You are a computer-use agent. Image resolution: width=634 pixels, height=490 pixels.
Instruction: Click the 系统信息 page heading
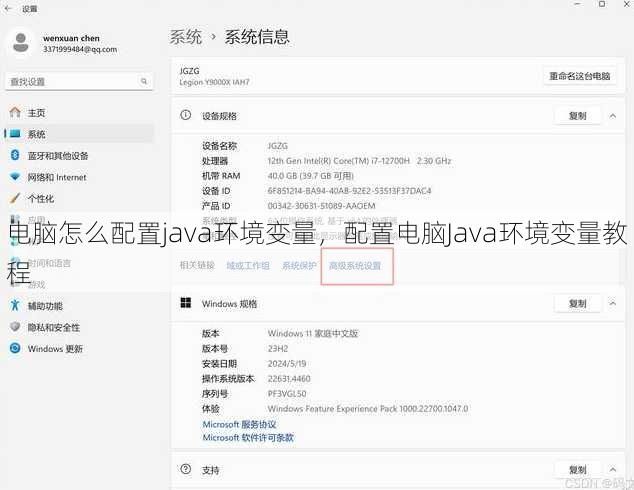tap(257, 37)
